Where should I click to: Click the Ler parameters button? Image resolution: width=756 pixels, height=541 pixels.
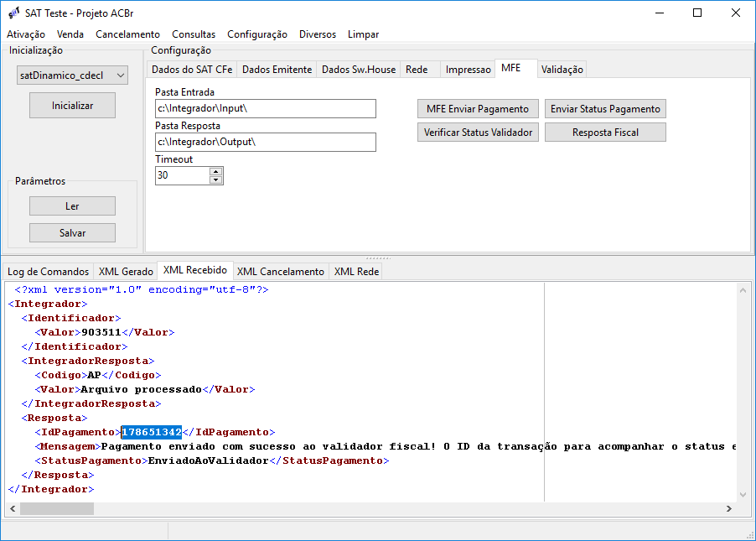tap(72, 206)
